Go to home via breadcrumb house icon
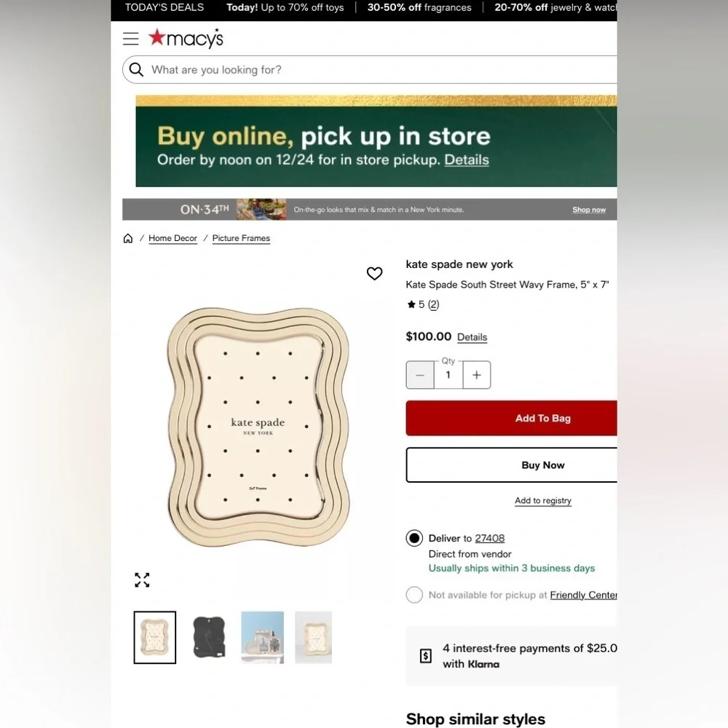 (127, 238)
